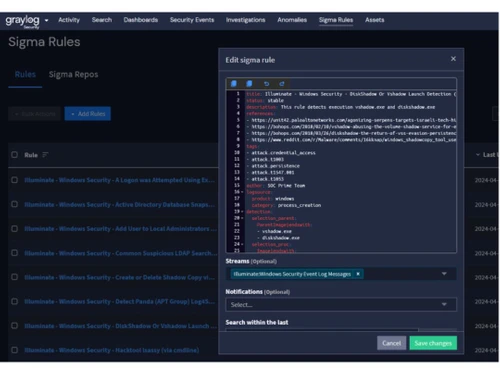Click the first copy icon in editor toolbar
500x375 pixels.
234,84
